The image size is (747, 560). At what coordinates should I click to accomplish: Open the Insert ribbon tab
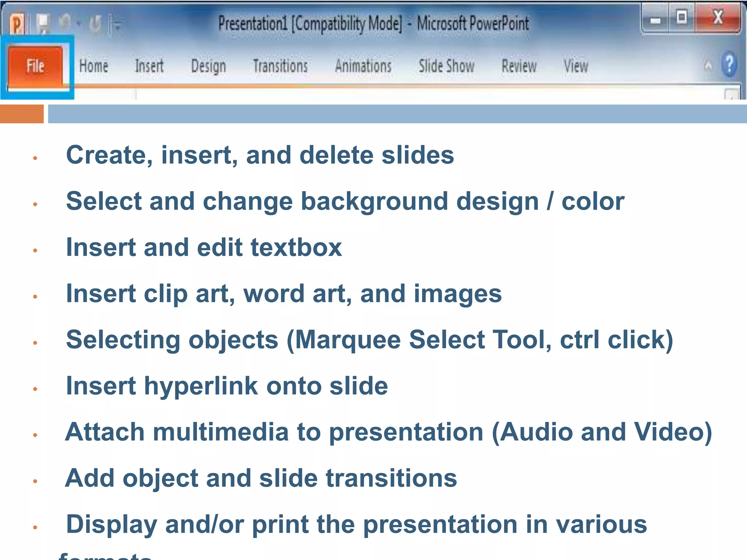click(x=149, y=66)
